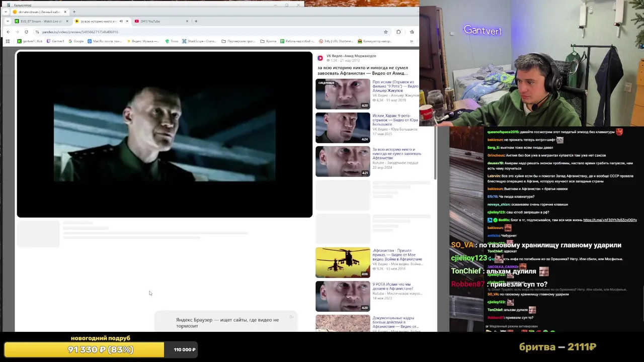Open the video title link about Афганистан
This screenshot has width=644, height=362.
click(362, 70)
